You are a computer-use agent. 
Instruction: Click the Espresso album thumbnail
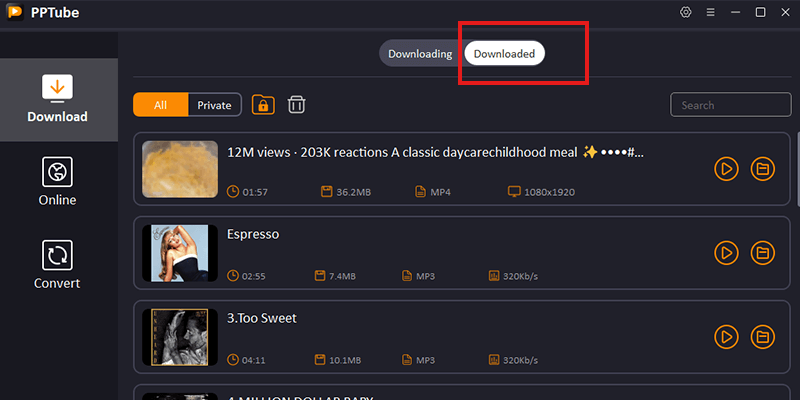(x=180, y=252)
